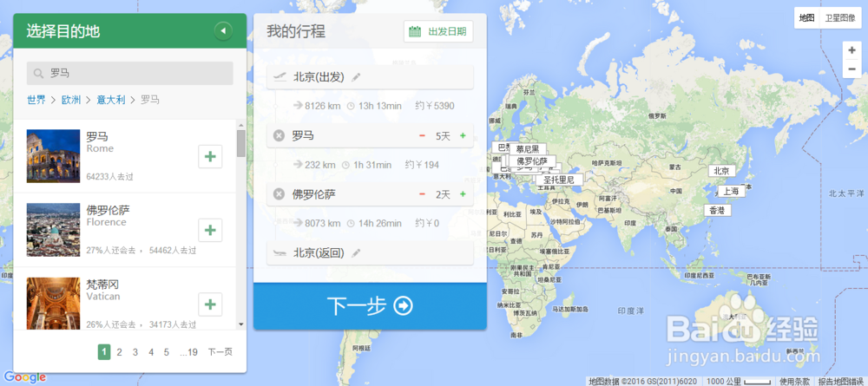Click the 北京(返回) itinerary row
Image resolution: width=868 pixels, height=386 pixels.
370,252
